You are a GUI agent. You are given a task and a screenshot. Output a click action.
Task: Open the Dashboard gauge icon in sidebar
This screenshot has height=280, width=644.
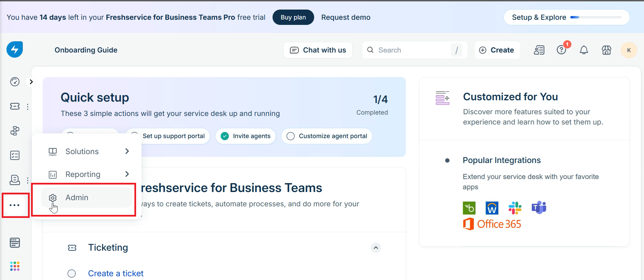(15, 82)
